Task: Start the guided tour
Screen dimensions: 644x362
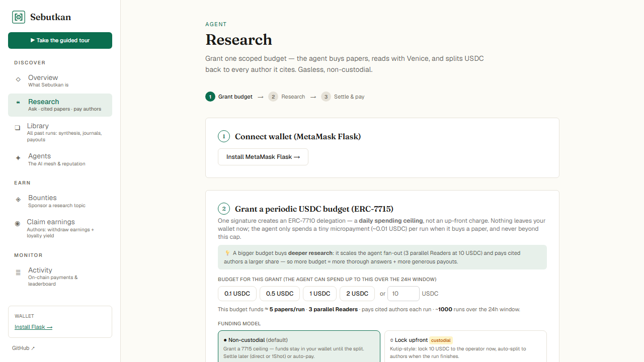Action: click(60, 40)
